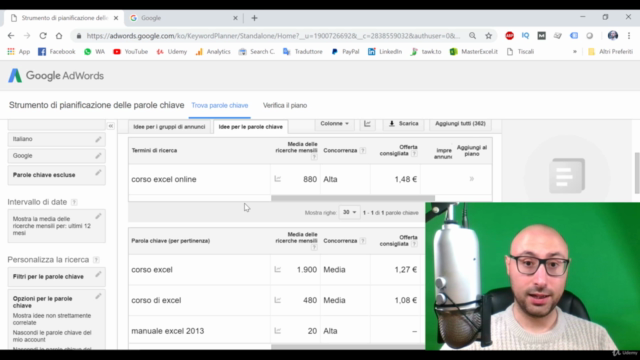Click the corso di excel keyword
The width and height of the screenshot is (640, 360).
click(156, 300)
